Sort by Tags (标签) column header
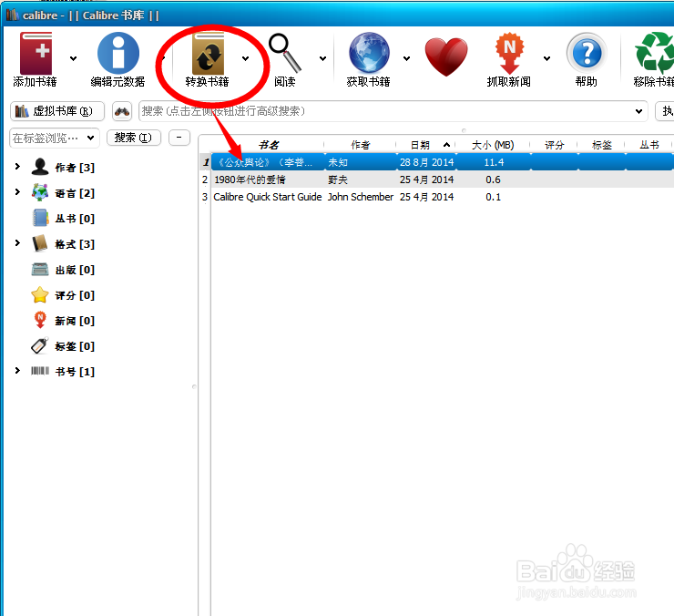The height and width of the screenshot is (616, 674). click(601, 145)
